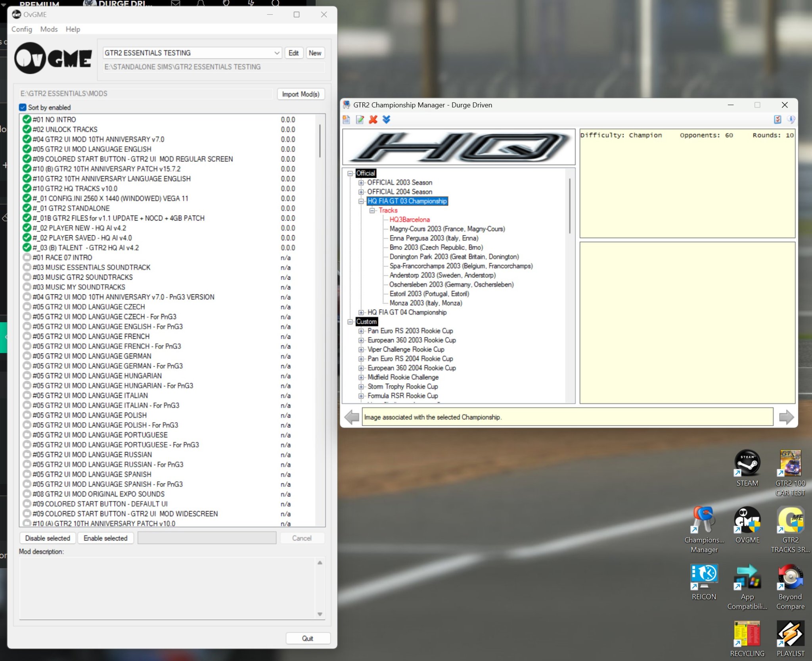Expand Pan Euro RS 2003 Rookie Cup
This screenshot has height=661, width=812.
tap(361, 331)
